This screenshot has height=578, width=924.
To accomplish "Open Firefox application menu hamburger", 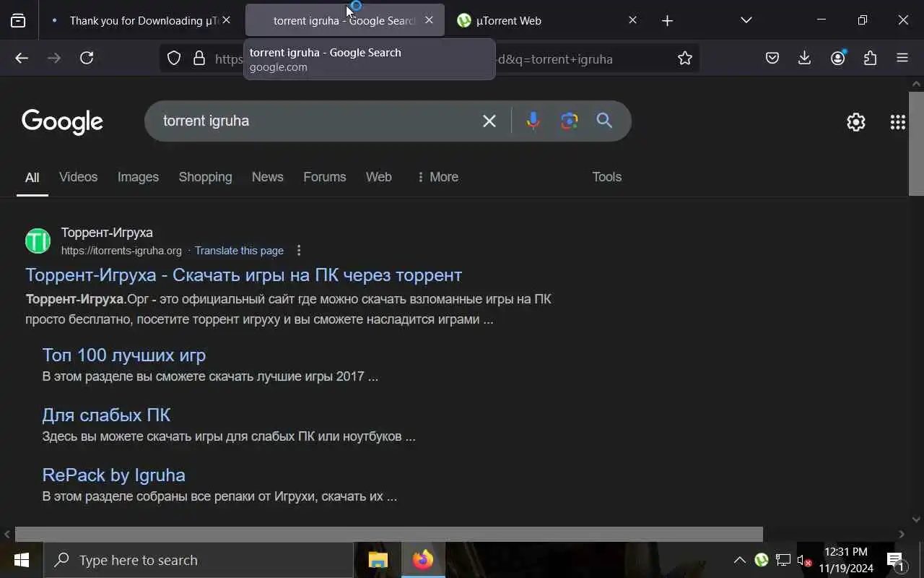I will click(902, 59).
